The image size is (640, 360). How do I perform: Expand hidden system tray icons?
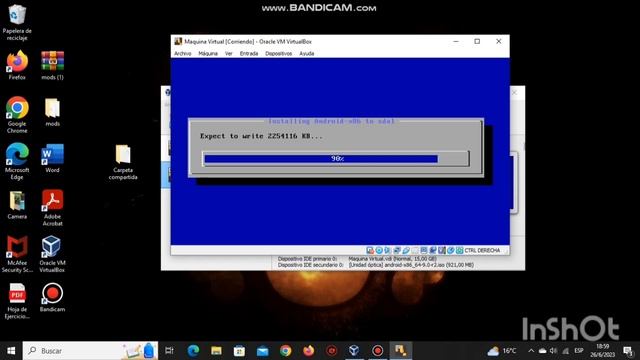[x=531, y=351]
